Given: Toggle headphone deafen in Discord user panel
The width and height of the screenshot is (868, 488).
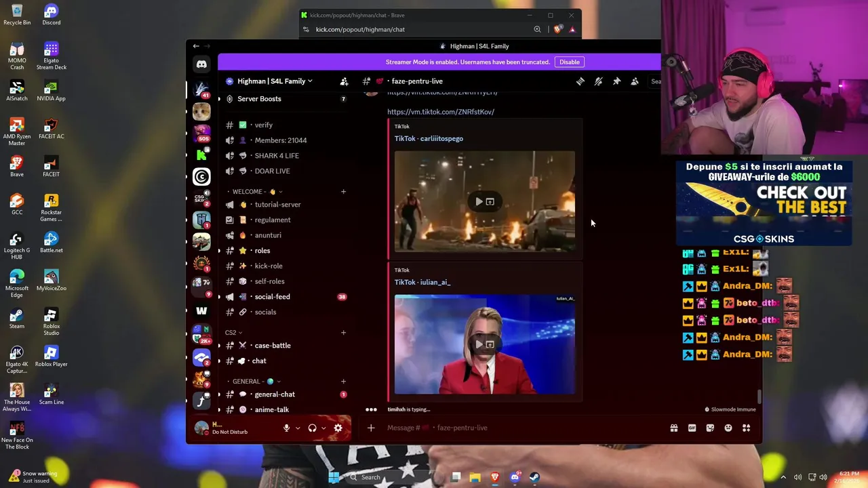Looking at the screenshot, I should coord(312,428).
